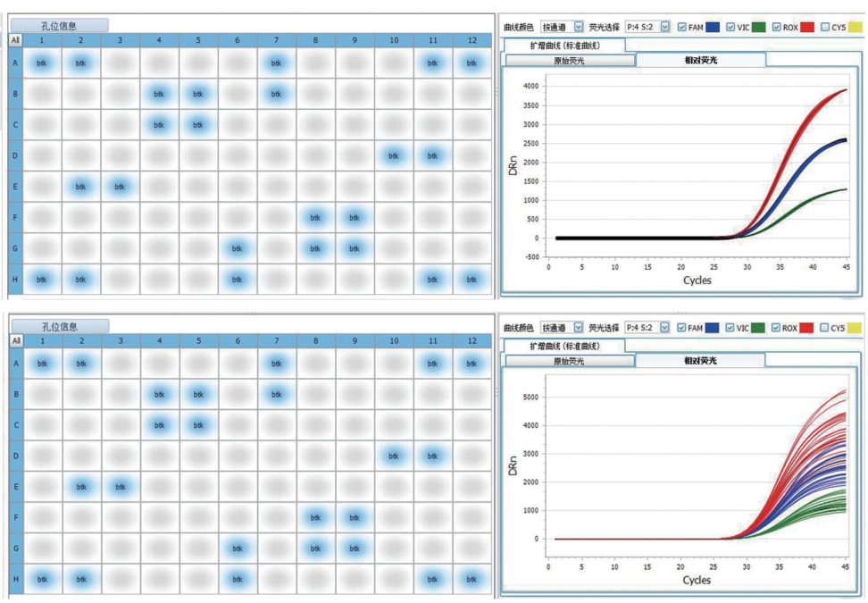Select well G6 btk in top plate
868x603 pixels.
pos(237,248)
